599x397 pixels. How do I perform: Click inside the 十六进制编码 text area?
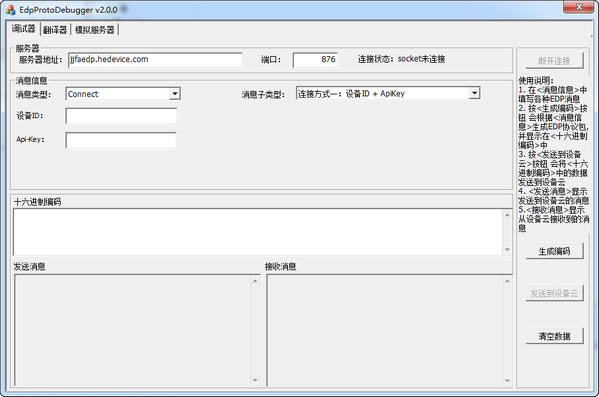[258, 232]
